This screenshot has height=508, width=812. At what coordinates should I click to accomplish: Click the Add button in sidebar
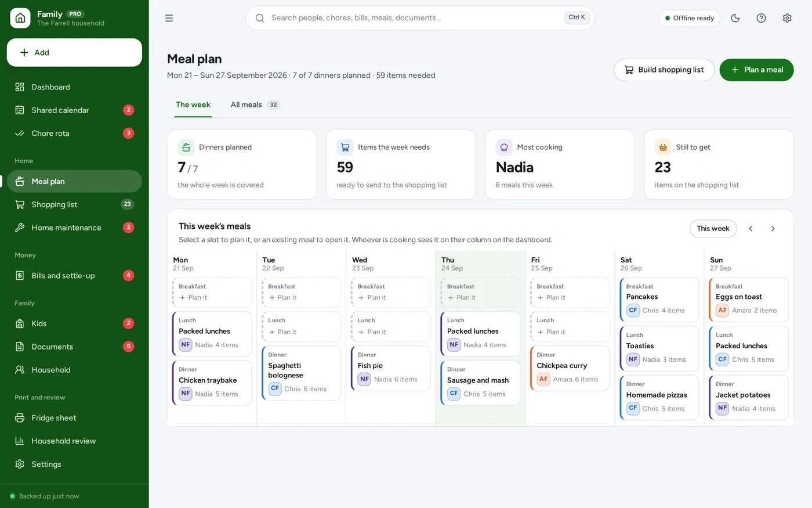[x=74, y=53]
